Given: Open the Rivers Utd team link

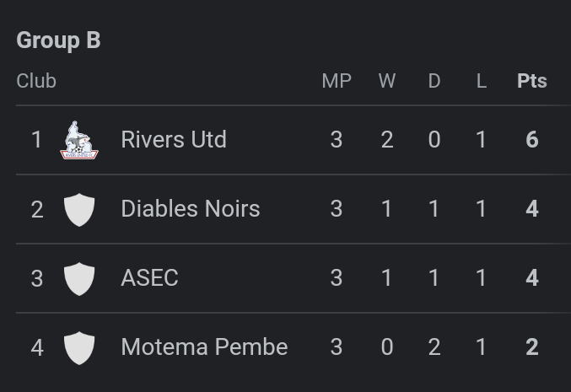Looking at the screenshot, I should 174,140.
